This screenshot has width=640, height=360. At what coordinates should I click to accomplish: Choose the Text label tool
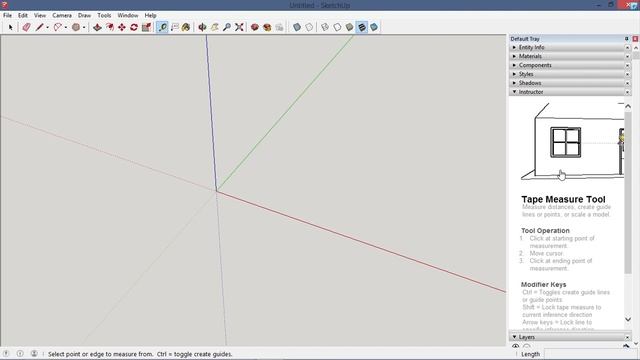coord(175,27)
